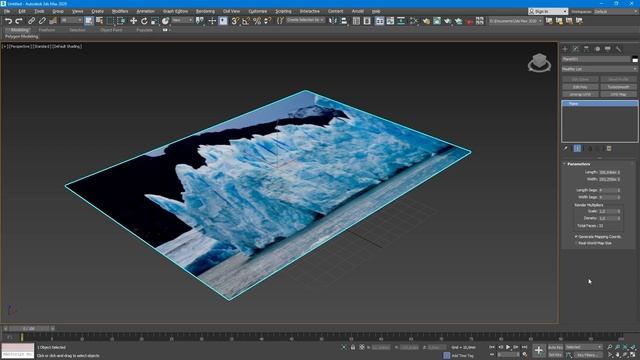The image size is (640, 360).
Task: Click the object color swatch
Action: [635, 60]
